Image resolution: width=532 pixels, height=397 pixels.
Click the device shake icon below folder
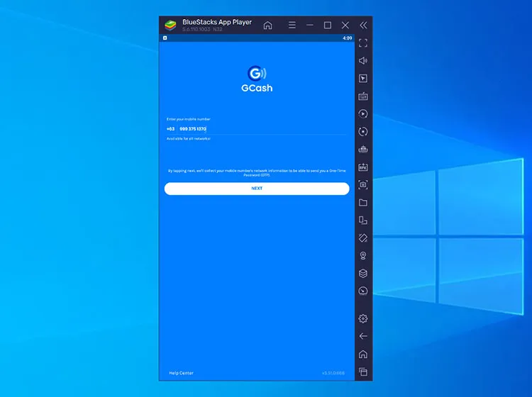[x=362, y=220]
